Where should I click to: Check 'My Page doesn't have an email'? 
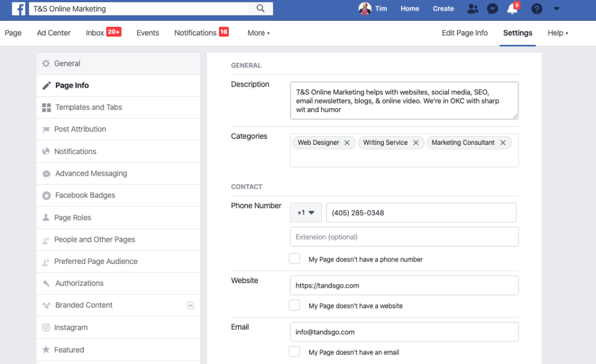295,352
